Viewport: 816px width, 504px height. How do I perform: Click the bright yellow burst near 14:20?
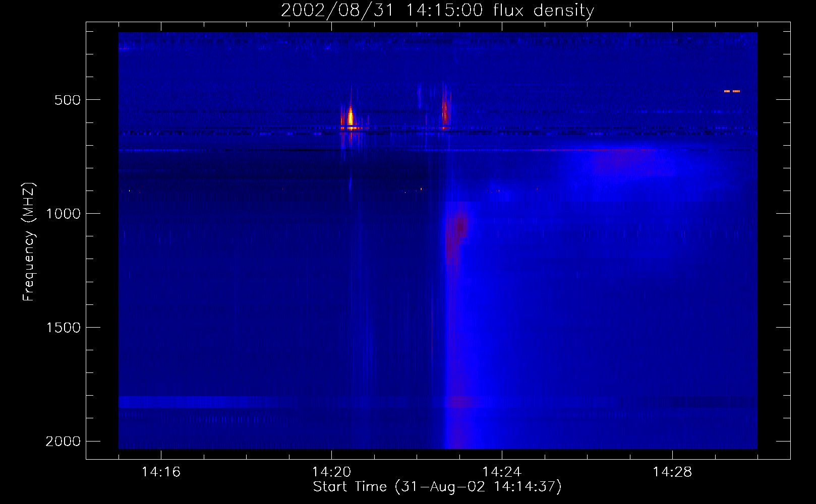[350, 117]
